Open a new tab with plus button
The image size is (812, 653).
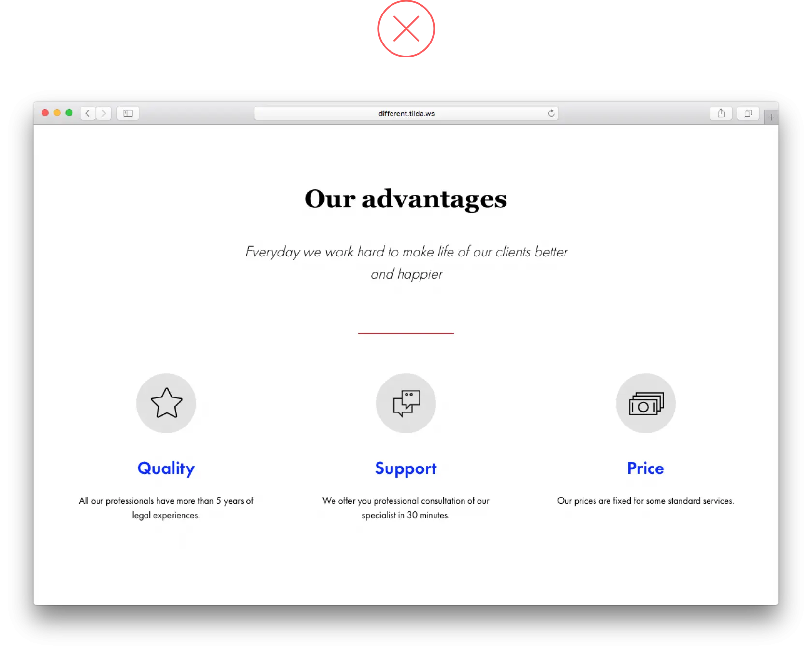click(x=771, y=117)
